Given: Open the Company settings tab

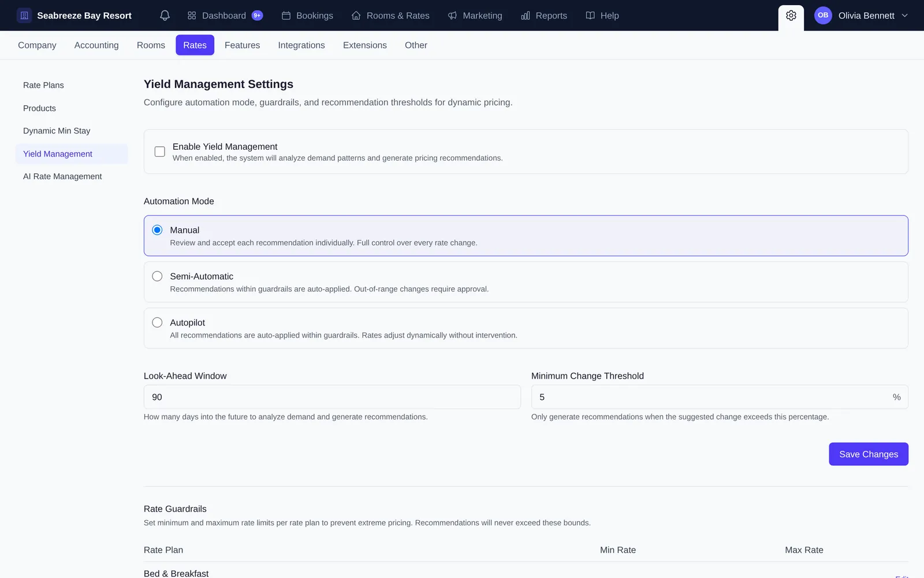Looking at the screenshot, I should 37,45.
